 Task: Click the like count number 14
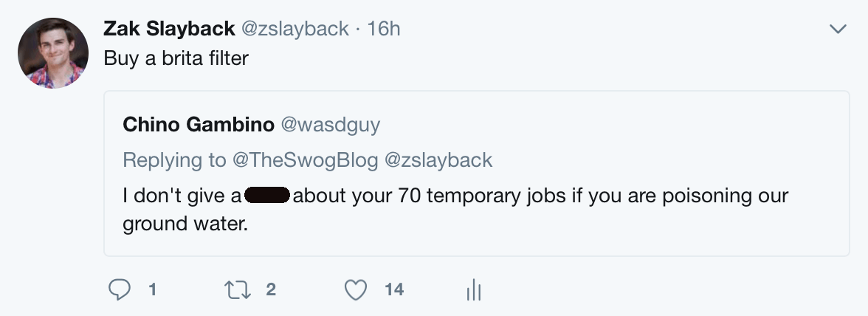[394, 290]
